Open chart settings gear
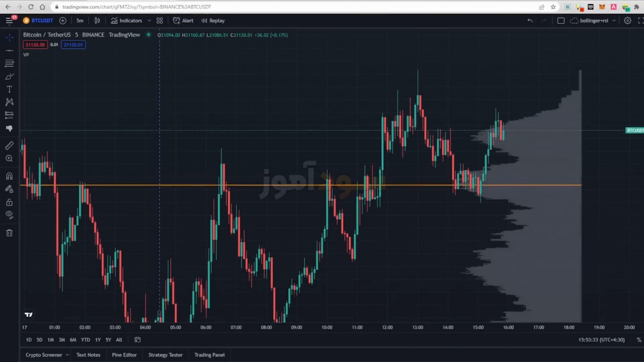Screen dimensions: 644x362 point(627,21)
